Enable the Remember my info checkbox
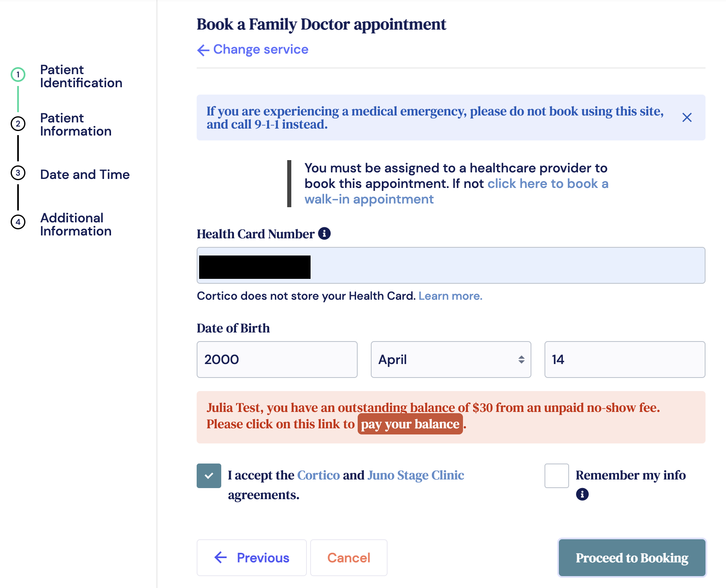Viewport: 726px width, 588px height. point(556,476)
